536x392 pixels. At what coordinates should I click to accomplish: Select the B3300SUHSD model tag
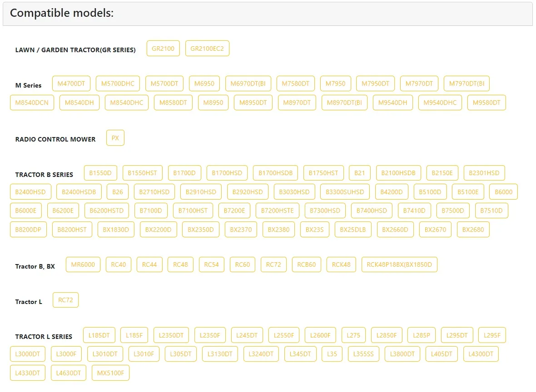[x=345, y=192]
